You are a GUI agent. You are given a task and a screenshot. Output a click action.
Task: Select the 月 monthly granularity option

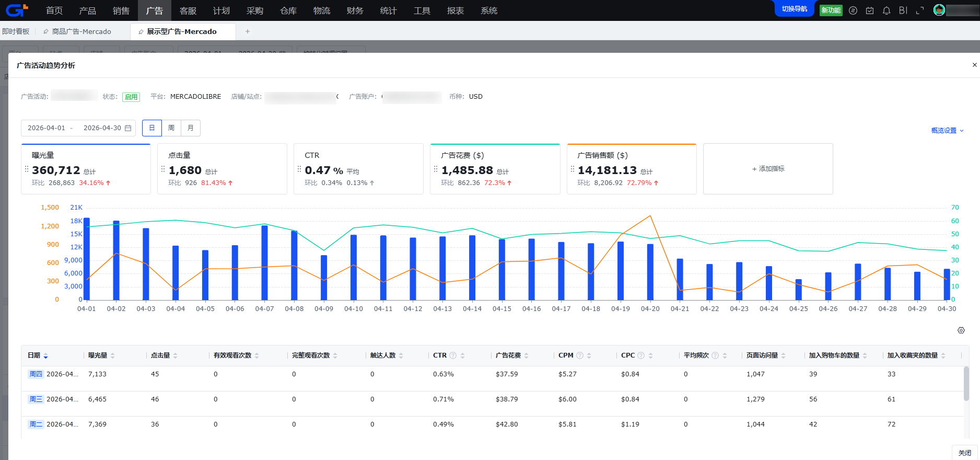(191, 128)
